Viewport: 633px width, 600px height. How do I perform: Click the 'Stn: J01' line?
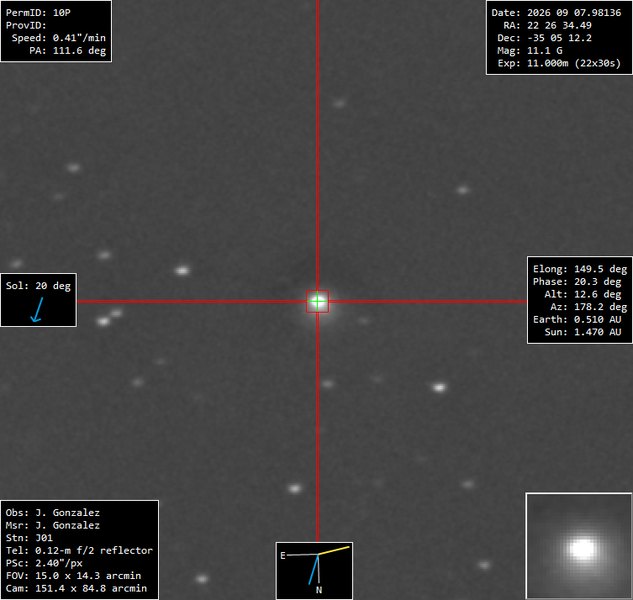[29, 538]
